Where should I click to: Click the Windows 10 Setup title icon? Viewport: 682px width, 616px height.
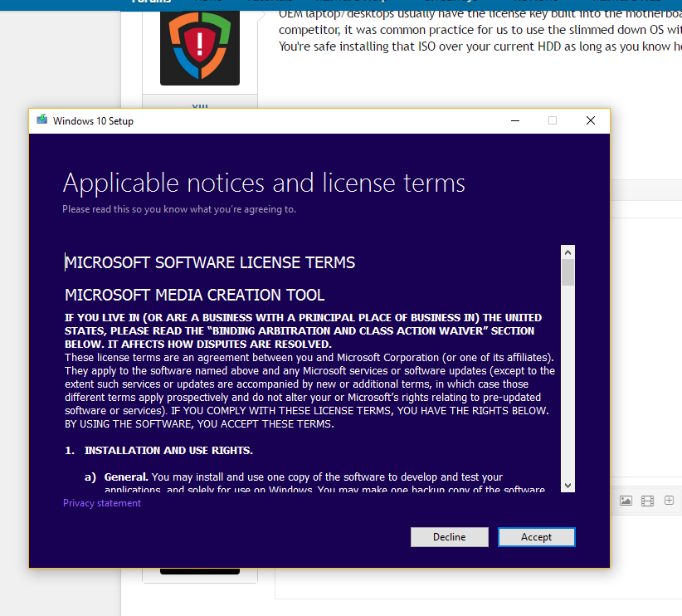(x=41, y=120)
